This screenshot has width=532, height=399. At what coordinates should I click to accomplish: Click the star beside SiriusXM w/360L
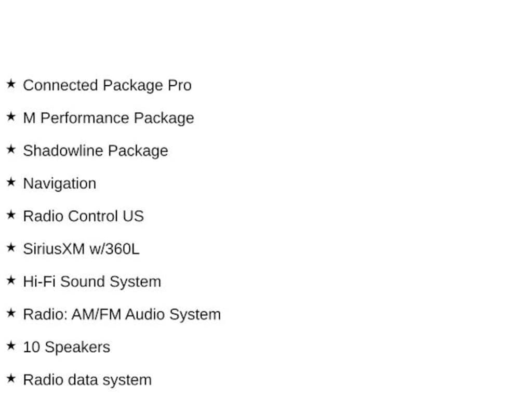point(11,247)
